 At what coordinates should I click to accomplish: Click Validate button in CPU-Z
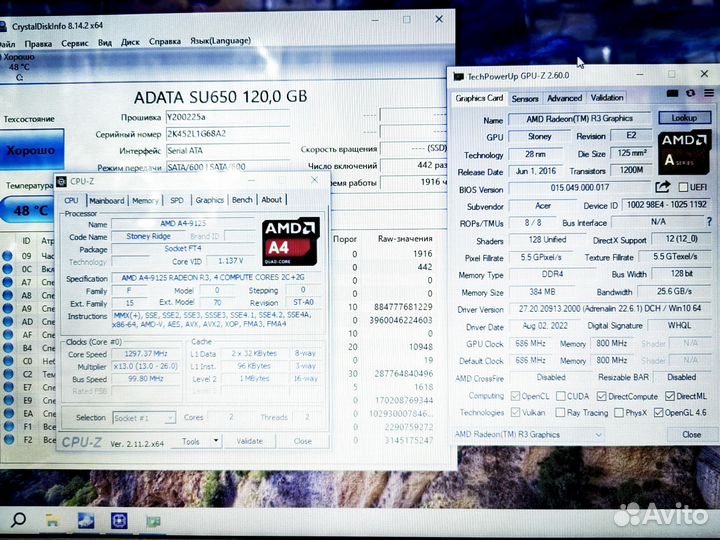tap(249, 441)
